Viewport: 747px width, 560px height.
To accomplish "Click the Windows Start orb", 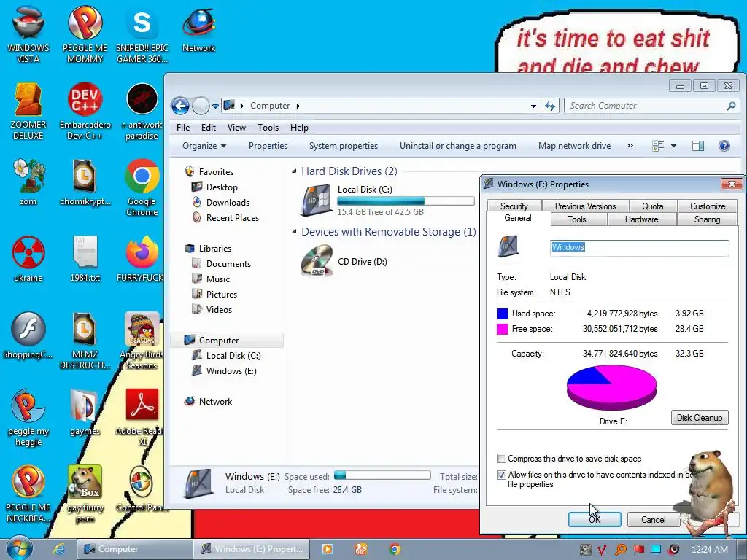I will (20, 548).
